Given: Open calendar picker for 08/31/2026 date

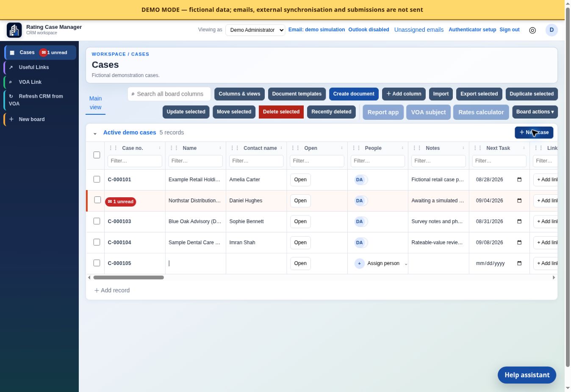Looking at the screenshot, I should click(519, 221).
